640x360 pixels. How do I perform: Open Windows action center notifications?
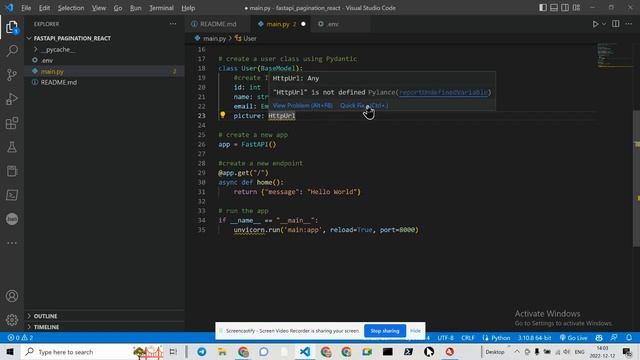[628, 352]
